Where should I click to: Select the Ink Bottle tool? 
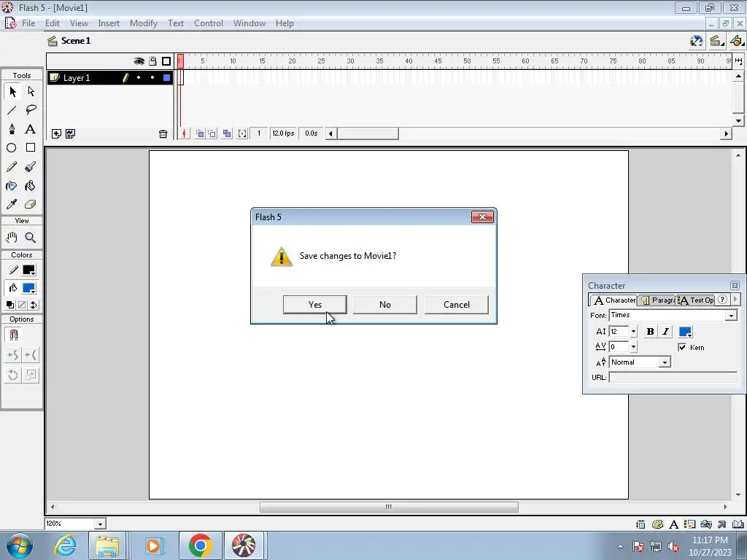(12, 186)
